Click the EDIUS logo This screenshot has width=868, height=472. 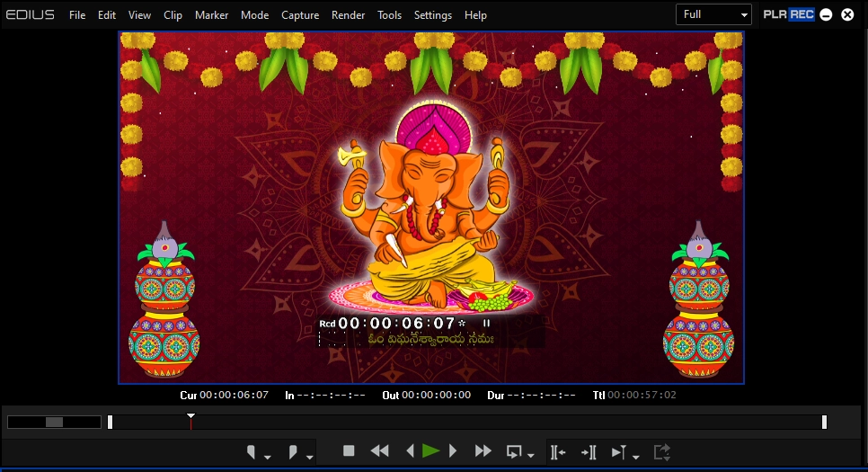(30, 14)
